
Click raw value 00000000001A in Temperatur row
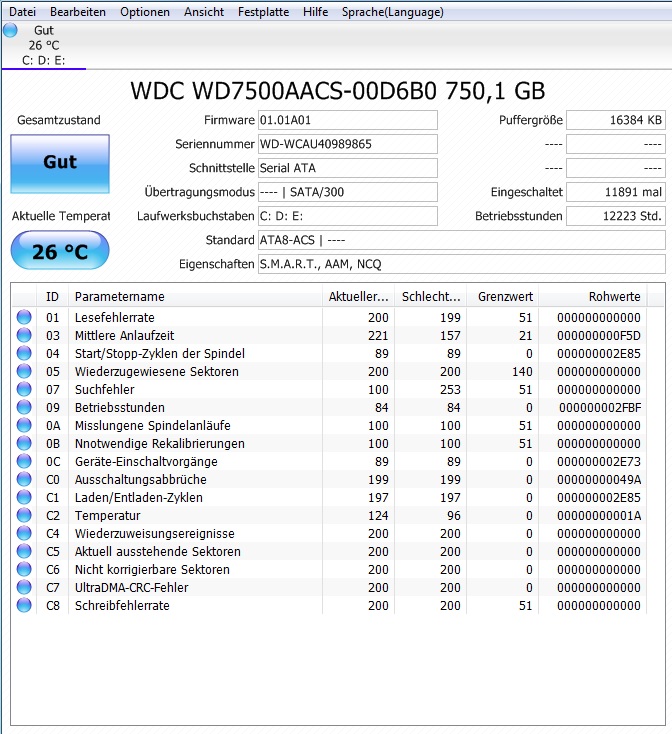click(x=599, y=516)
